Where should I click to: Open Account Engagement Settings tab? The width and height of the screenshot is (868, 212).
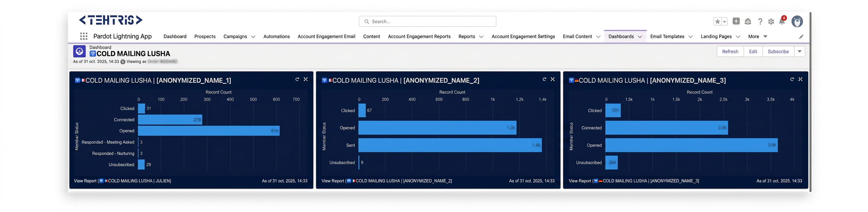523,36
